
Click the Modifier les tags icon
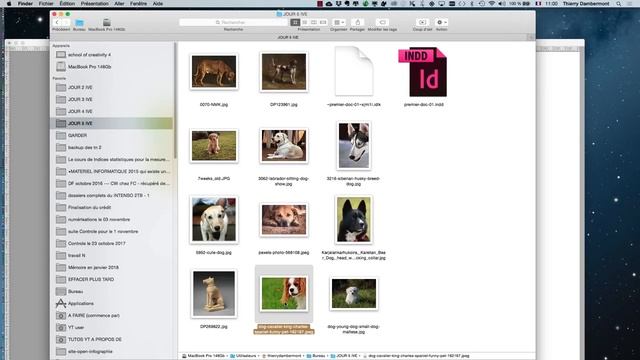coord(382,22)
